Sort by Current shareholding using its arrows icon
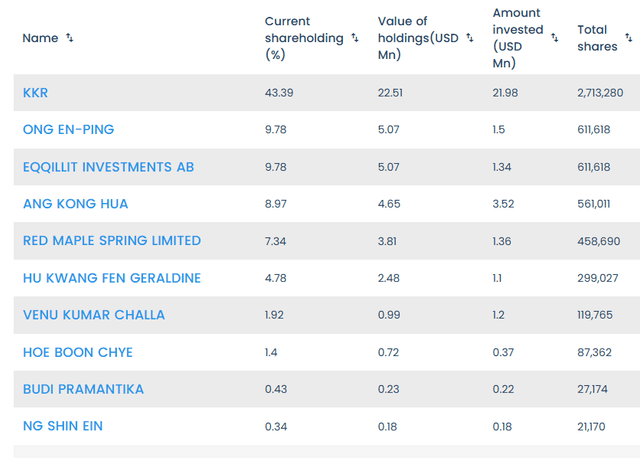Viewport: 640px width, 458px height. point(354,38)
